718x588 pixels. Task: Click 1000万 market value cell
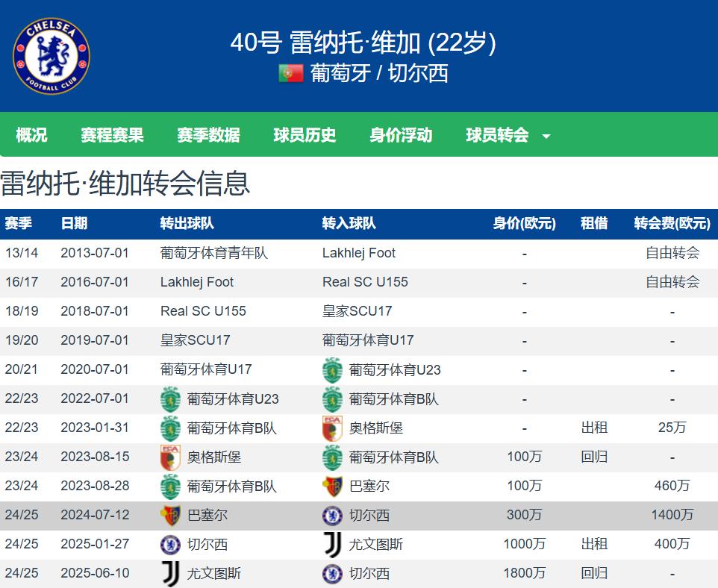coord(524,544)
